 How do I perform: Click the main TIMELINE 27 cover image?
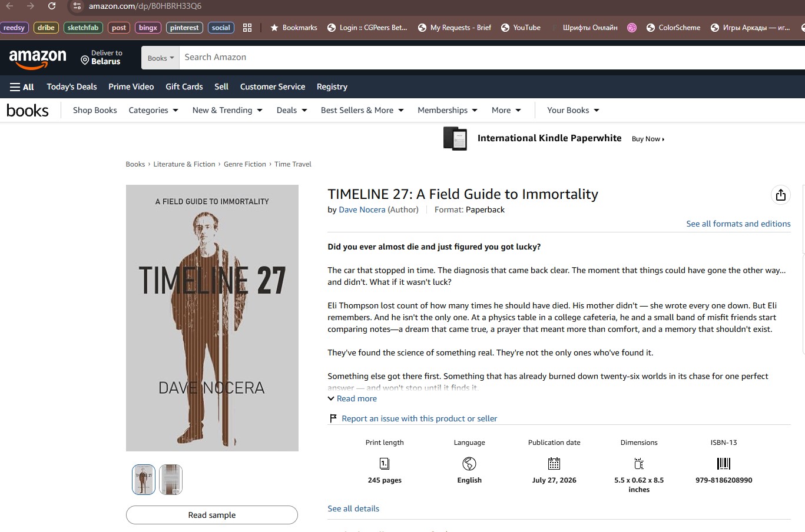pos(212,318)
